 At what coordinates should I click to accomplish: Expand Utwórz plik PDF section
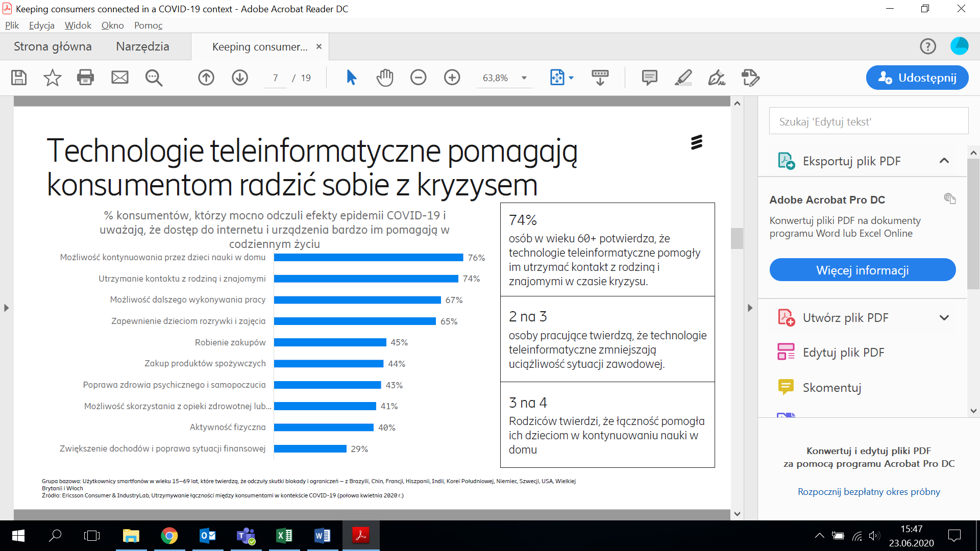point(944,318)
